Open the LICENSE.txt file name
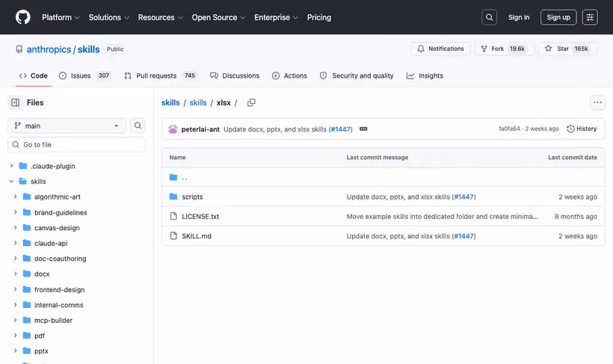 200,216
